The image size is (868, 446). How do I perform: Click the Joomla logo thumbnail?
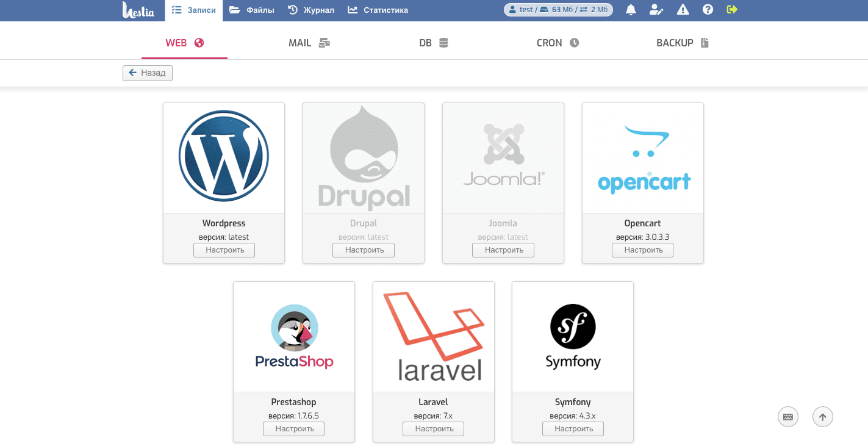point(503,155)
